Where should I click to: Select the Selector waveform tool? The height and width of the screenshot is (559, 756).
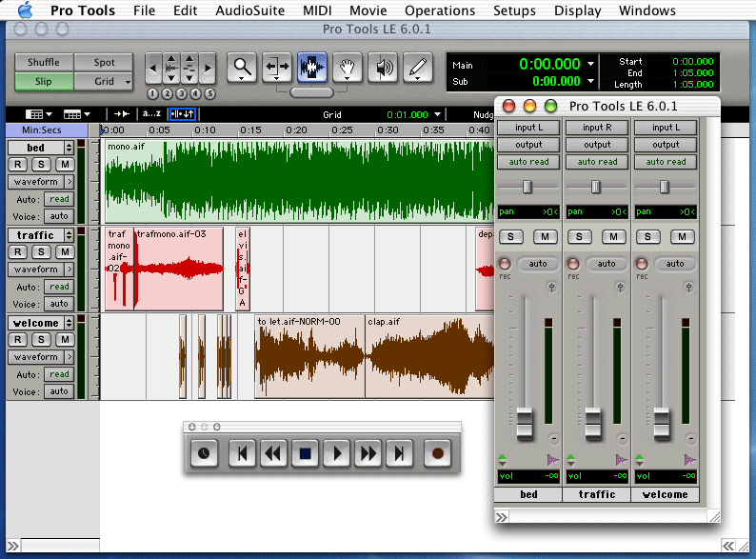312,68
